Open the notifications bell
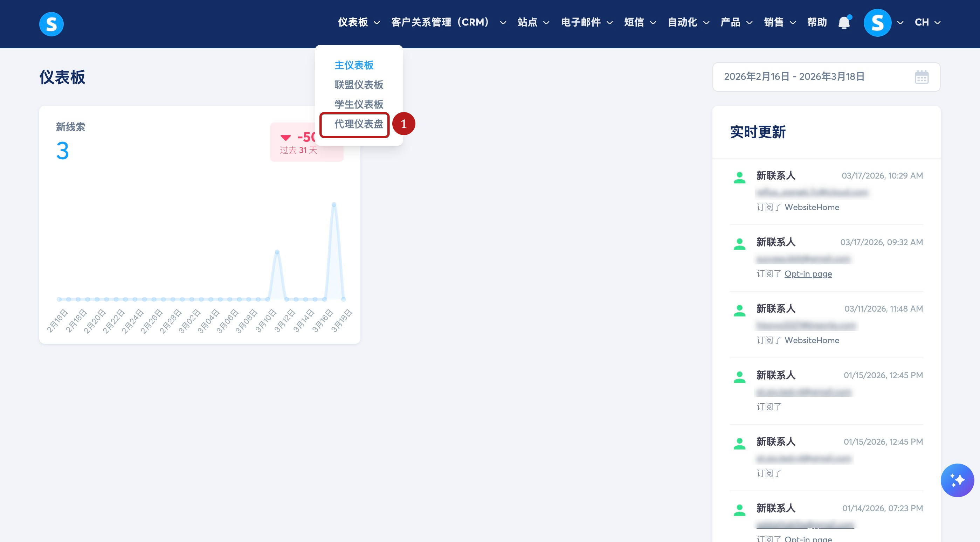 (x=844, y=22)
